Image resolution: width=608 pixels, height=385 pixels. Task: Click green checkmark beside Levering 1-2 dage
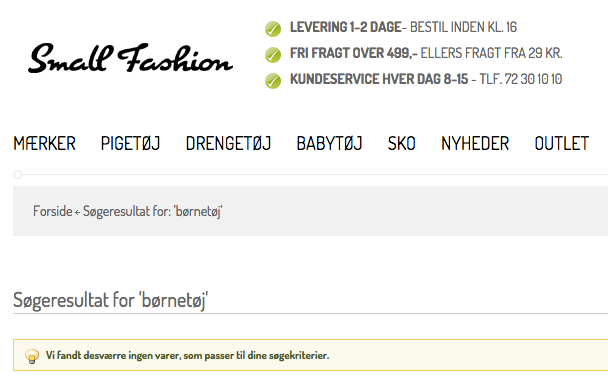273,29
